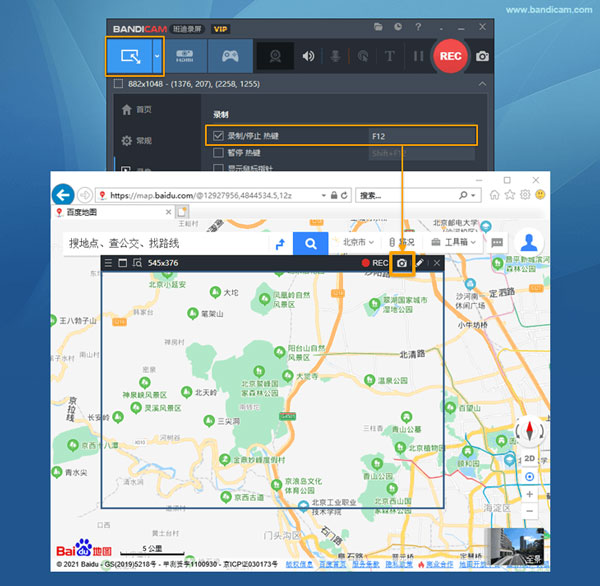Toggle 路况 traffic conditions layer
The height and width of the screenshot is (586, 600).
pyautogui.click(x=401, y=242)
